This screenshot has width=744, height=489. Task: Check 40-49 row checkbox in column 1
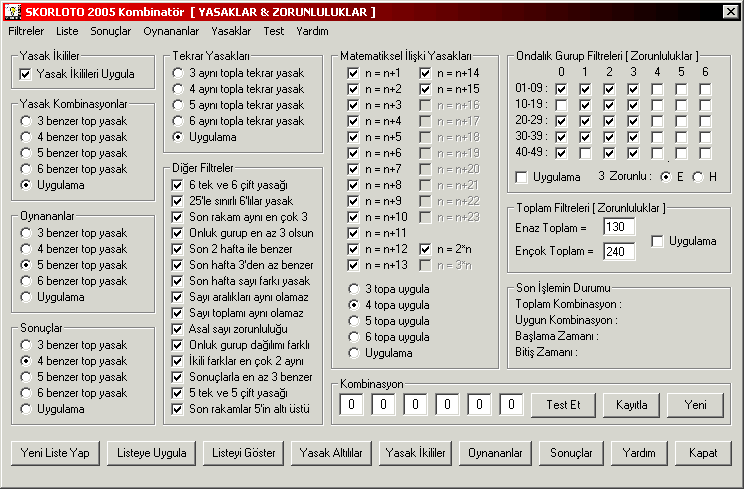(x=585, y=153)
